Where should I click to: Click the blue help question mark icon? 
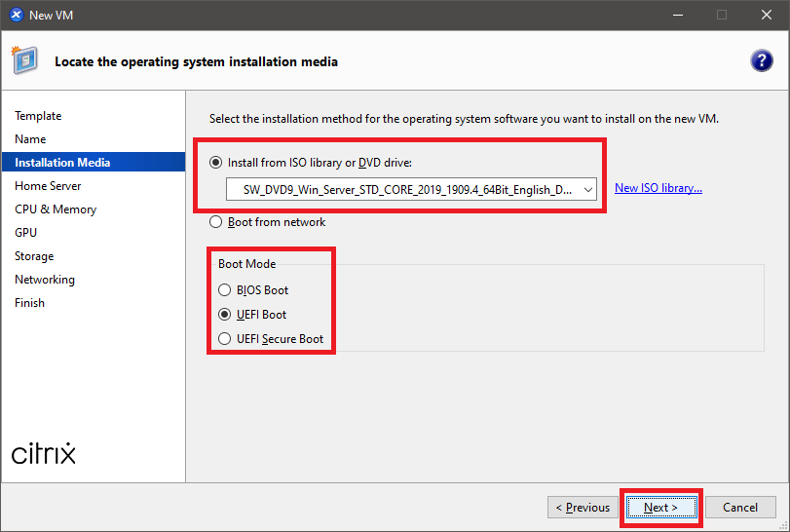[x=762, y=60]
